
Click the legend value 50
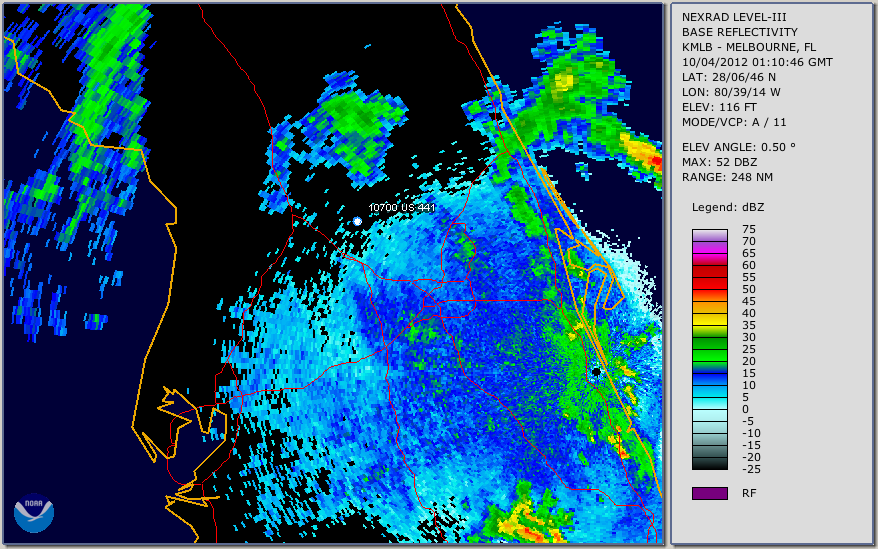[x=749, y=289]
